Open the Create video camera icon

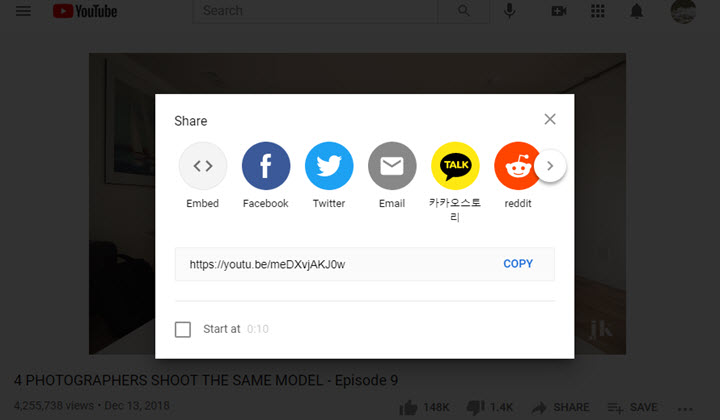(x=559, y=11)
